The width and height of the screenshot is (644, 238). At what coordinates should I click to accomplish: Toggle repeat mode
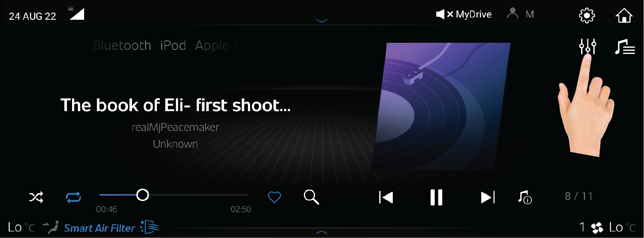coord(73,197)
